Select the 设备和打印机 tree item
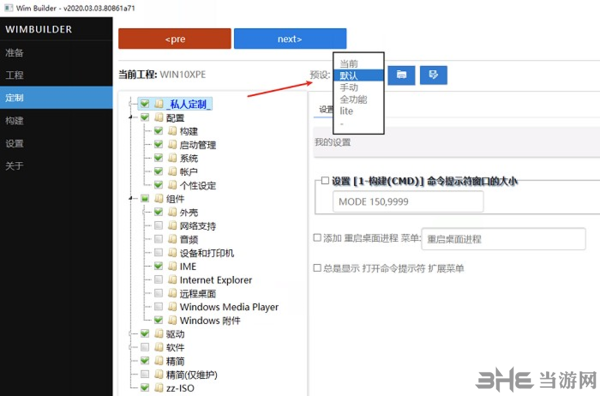This screenshot has width=600, height=396. 207,253
